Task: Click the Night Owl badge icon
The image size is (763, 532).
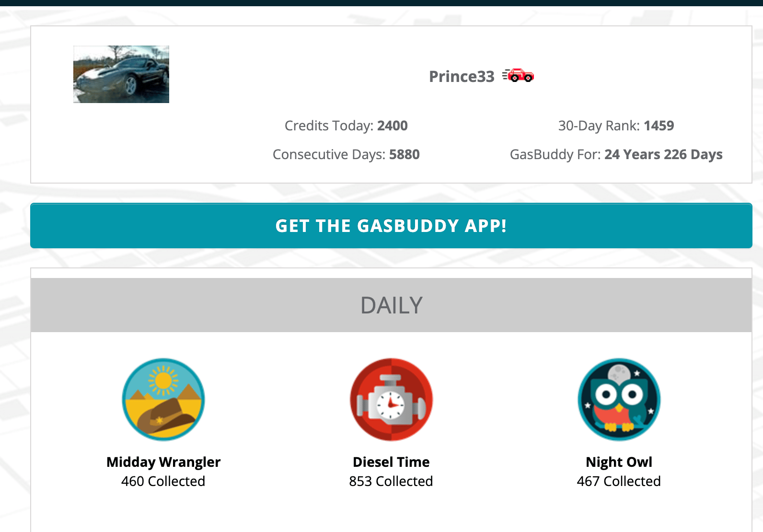Action: point(619,399)
